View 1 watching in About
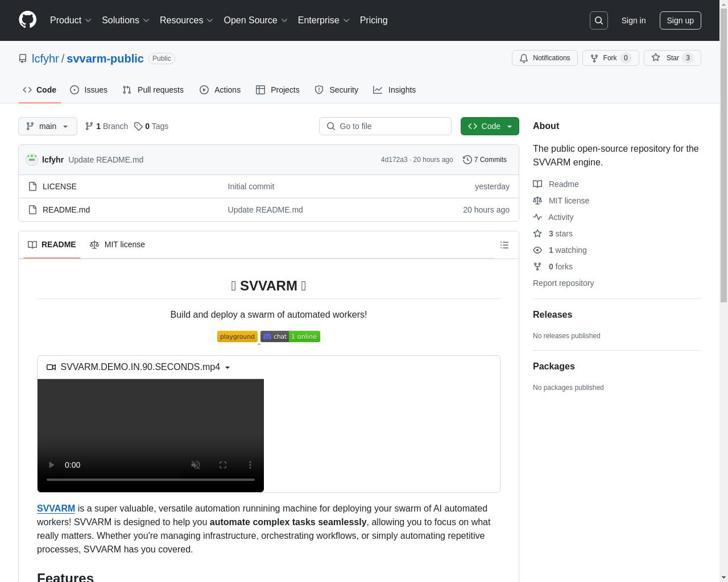Image resolution: width=728 pixels, height=582 pixels. click(x=560, y=250)
